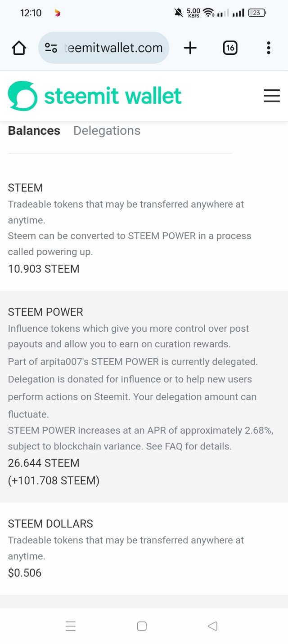Tap the Steemit speech-bubble logo
This screenshot has width=288, height=644.
[22, 96]
